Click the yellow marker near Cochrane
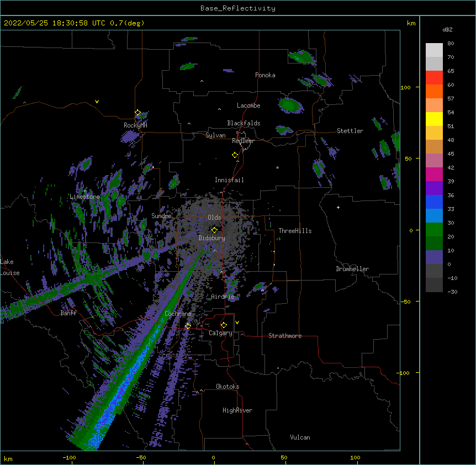This screenshot has width=476, height=465. pos(188,326)
